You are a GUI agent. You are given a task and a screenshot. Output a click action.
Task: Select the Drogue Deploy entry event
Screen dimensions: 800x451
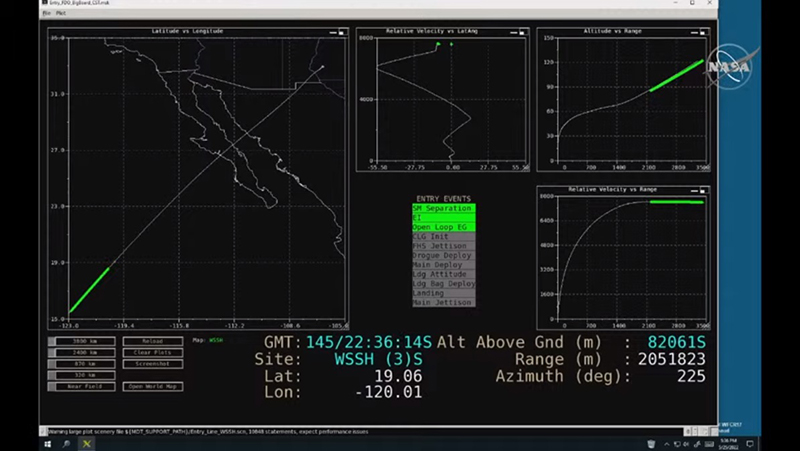tap(444, 256)
